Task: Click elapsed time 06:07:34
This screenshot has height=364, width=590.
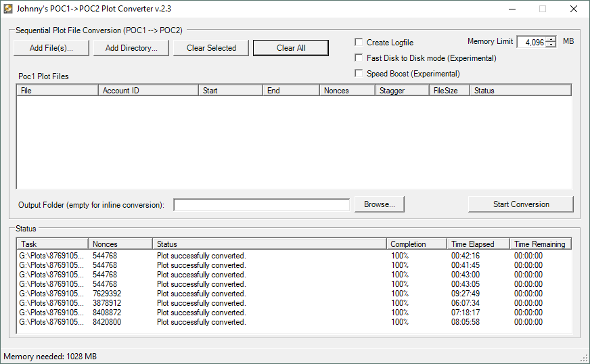Action: 466,303
